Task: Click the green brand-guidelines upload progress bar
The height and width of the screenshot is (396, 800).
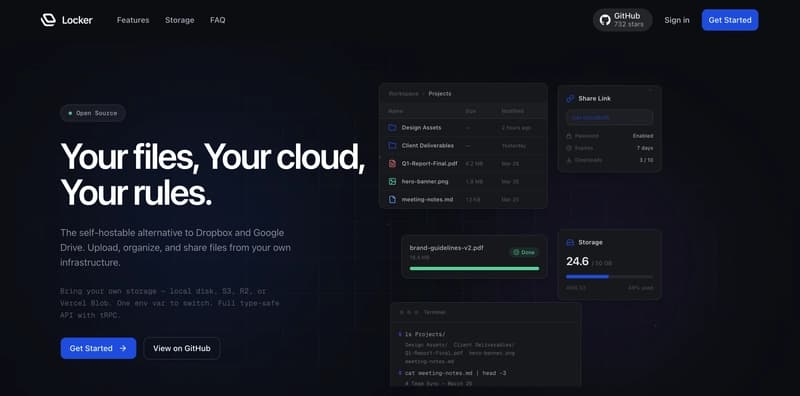Action: coord(474,268)
